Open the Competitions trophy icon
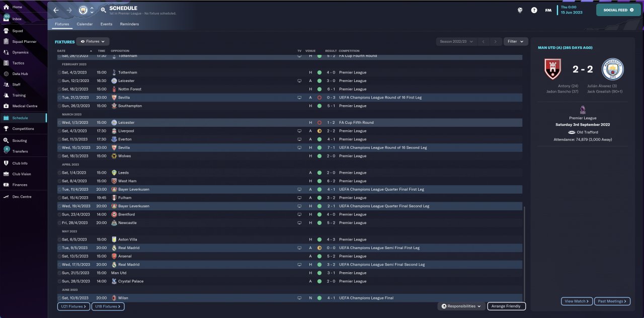Viewport: 644px width, 318px height. [x=7, y=128]
